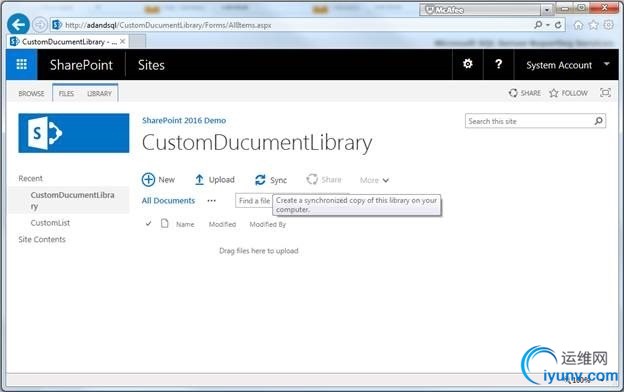The width and height of the screenshot is (624, 392).
Task: Sort by the Modified column header
Action: point(222,224)
